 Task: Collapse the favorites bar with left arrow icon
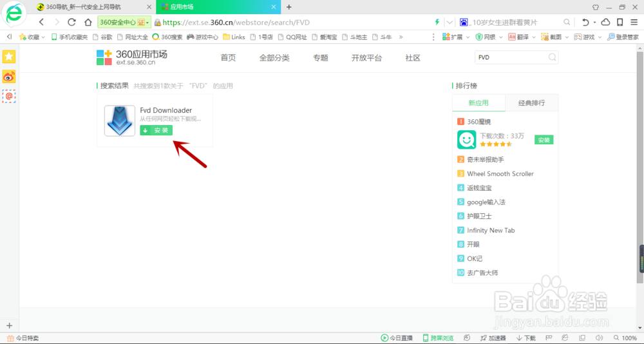pyautogui.click(x=10, y=37)
